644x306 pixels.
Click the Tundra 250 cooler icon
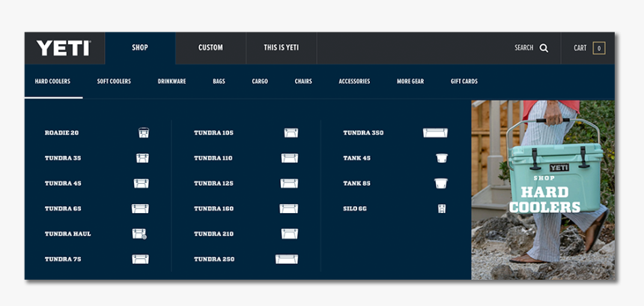click(x=287, y=259)
